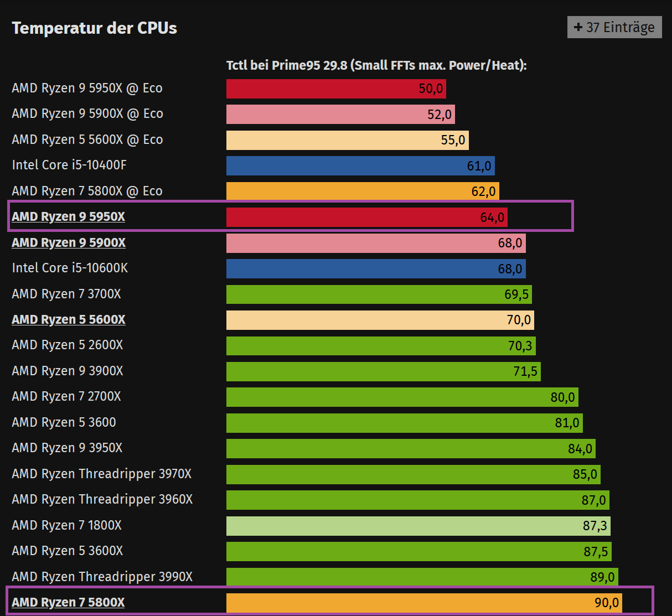Select the AMD Ryzen 7 2700X label
Image resolution: width=672 pixels, height=616 pixels.
pyautogui.click(x=66, y=396)
